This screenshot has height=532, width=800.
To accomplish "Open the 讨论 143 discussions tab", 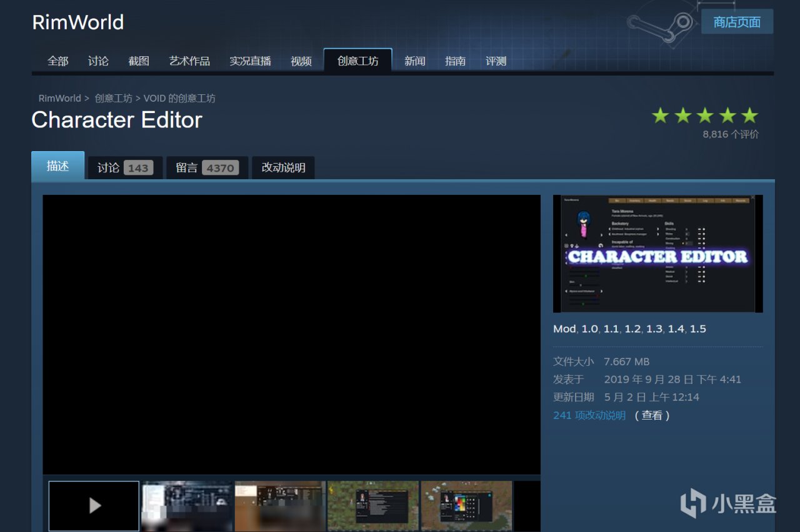I will tap(125, 167).
